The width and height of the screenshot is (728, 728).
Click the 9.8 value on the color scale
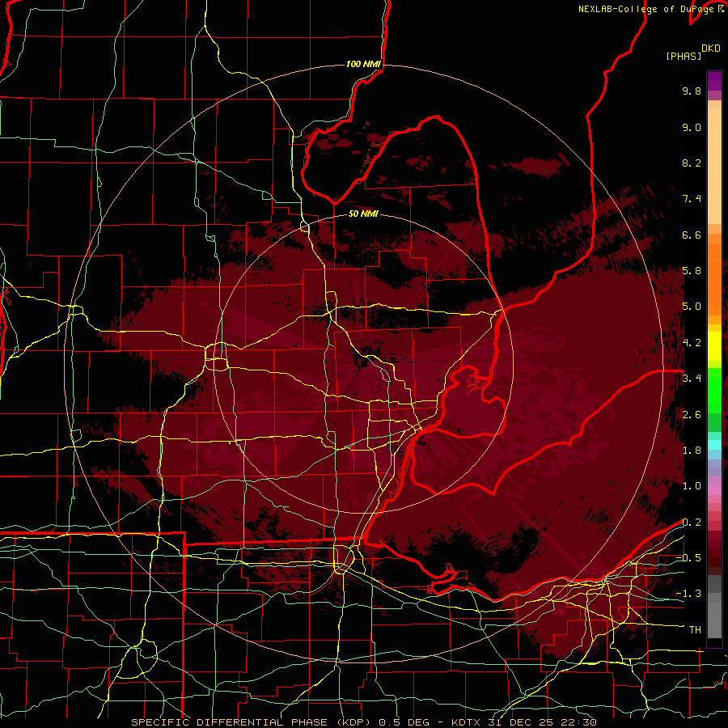692,91
